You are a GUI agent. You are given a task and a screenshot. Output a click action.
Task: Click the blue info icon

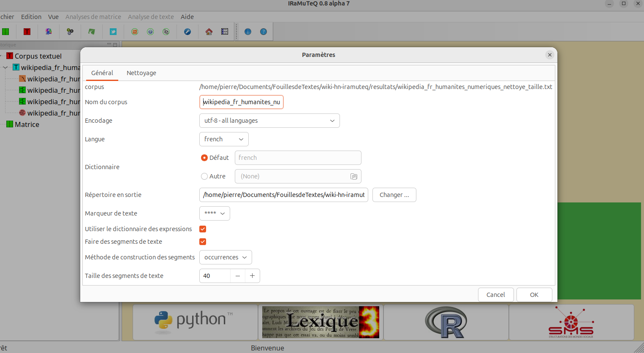(x=248, y=32)
